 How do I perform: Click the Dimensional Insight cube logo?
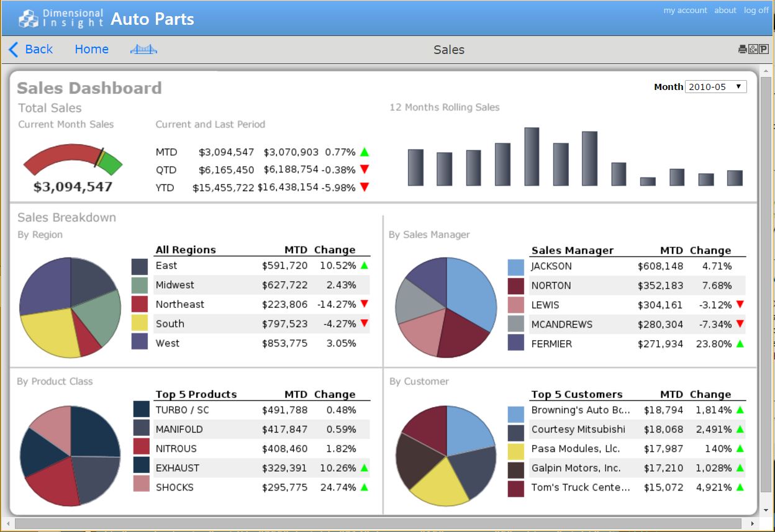28,19
